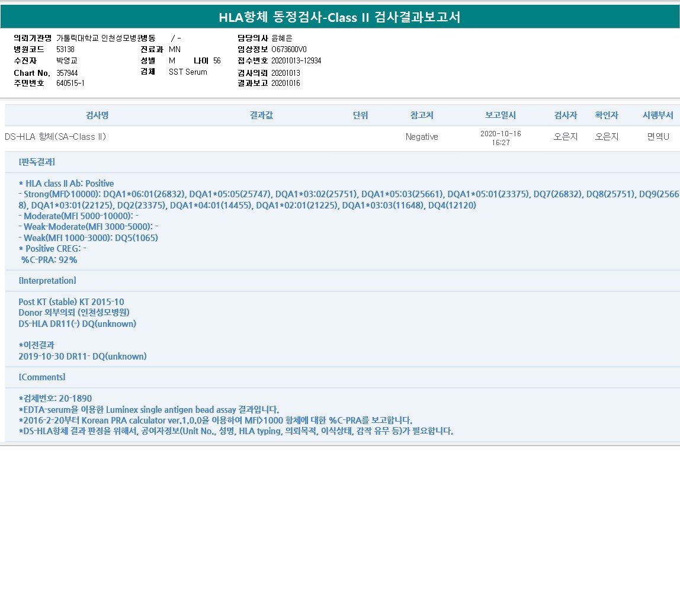Click the DS-HLA항체 donor information comment line
680x616 pixels.
pos(236,431)
